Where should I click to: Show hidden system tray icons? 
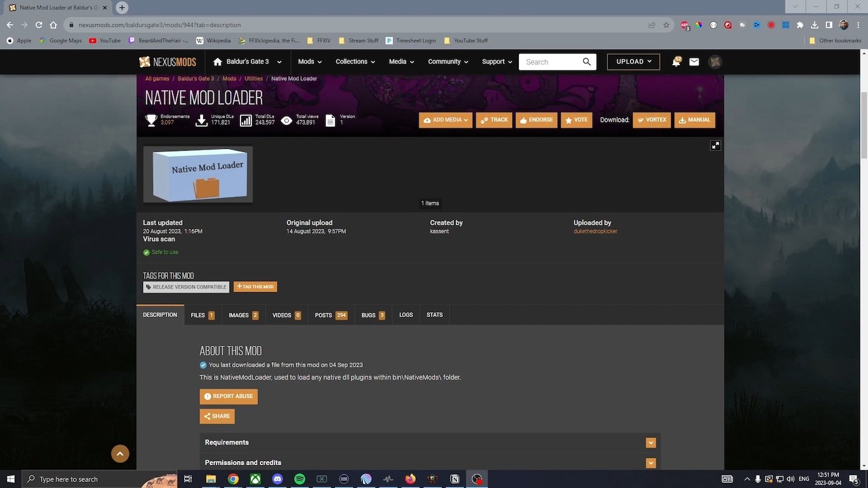click(747, 479)
